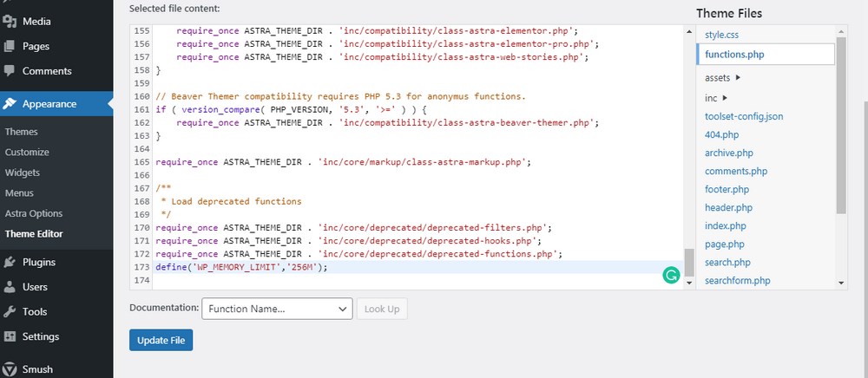Open page.php theme file

[x=725, y=244]
